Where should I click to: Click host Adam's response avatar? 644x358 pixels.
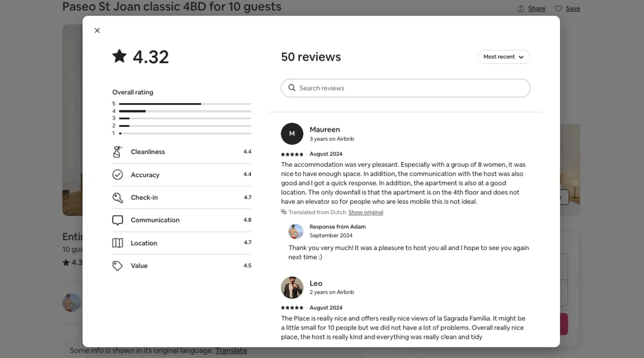[x=296, y=231]
